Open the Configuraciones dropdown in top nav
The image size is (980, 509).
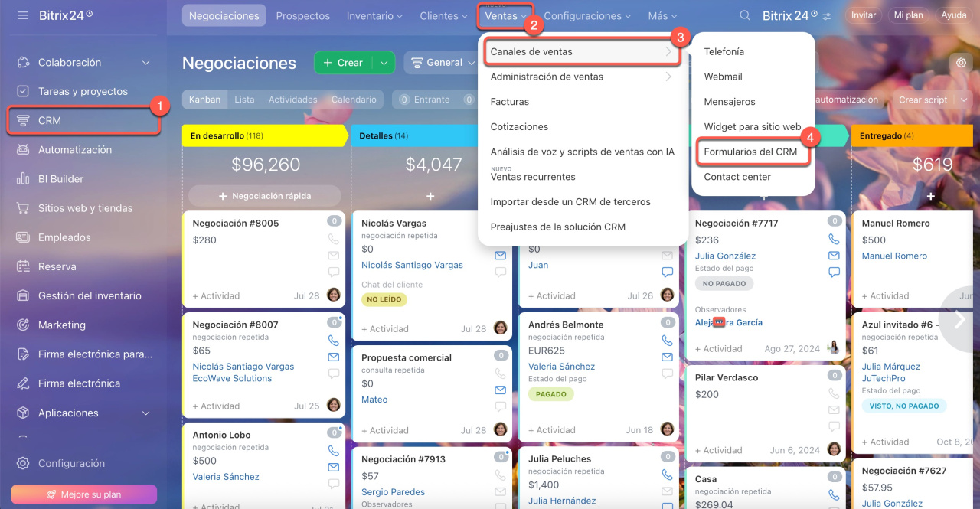[x=588, y=15]
